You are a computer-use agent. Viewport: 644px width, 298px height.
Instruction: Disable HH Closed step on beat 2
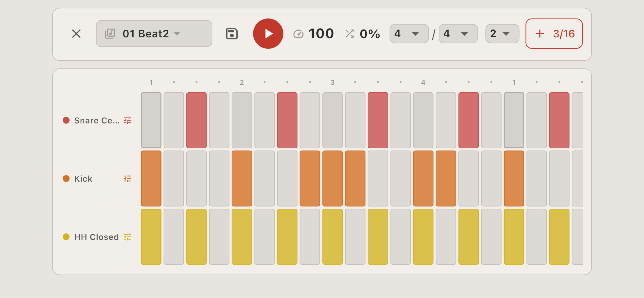click(x=242, y=237)
